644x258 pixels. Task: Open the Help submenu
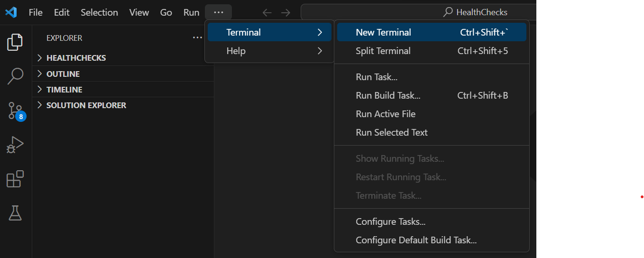[269, 51]
